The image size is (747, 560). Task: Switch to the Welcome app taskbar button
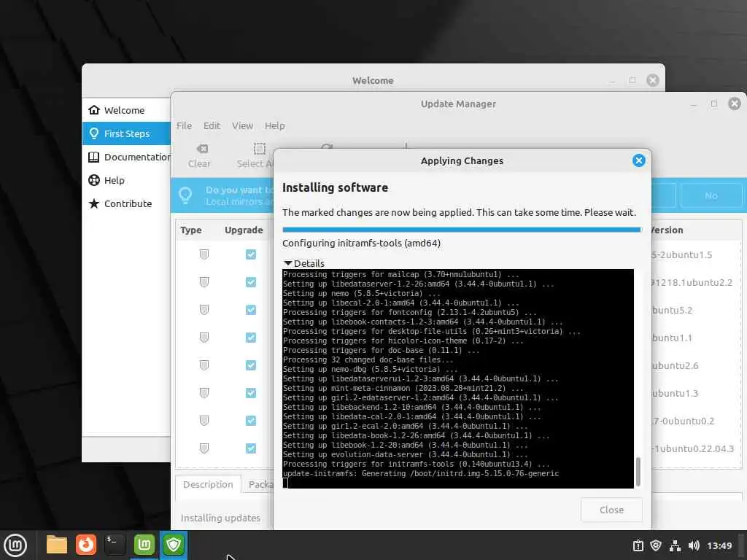click(144, 545)
